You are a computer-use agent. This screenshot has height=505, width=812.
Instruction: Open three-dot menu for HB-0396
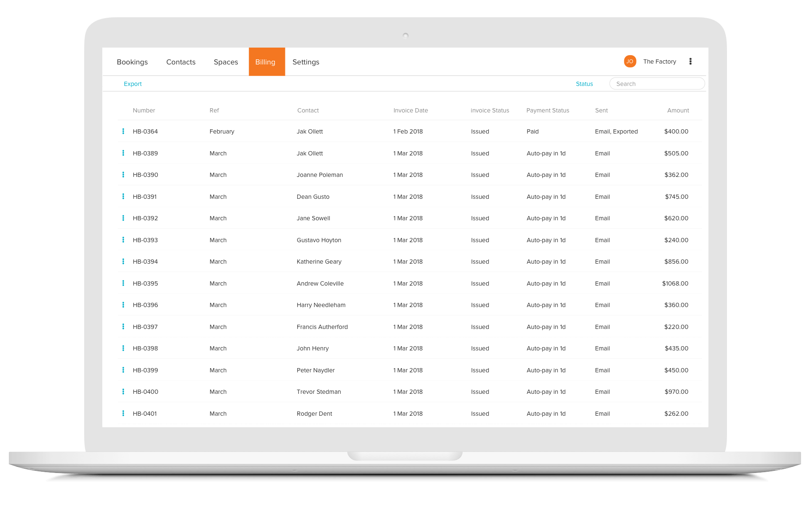point(123,305)
